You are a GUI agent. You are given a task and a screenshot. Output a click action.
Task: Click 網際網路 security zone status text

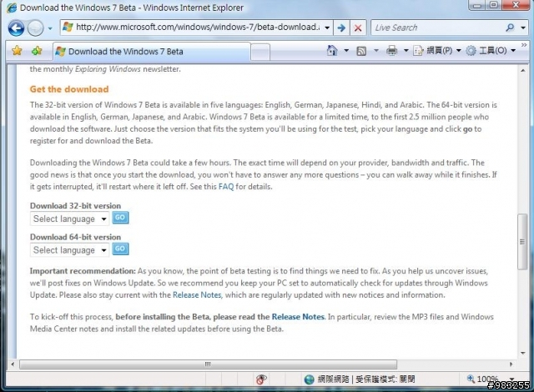334,379
